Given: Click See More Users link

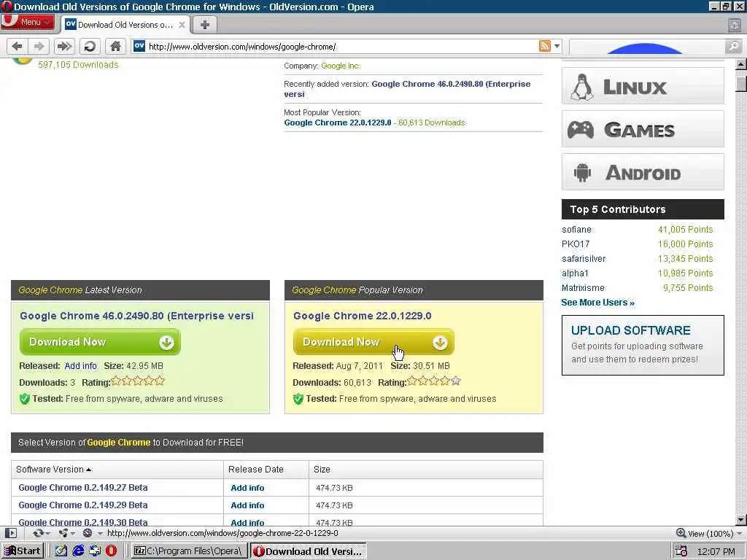Looking at the screenshot, I should tap(598, 303).
